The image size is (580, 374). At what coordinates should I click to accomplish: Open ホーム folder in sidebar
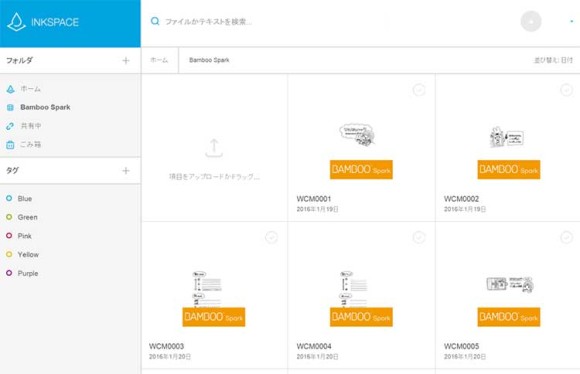tap(31, 89)
